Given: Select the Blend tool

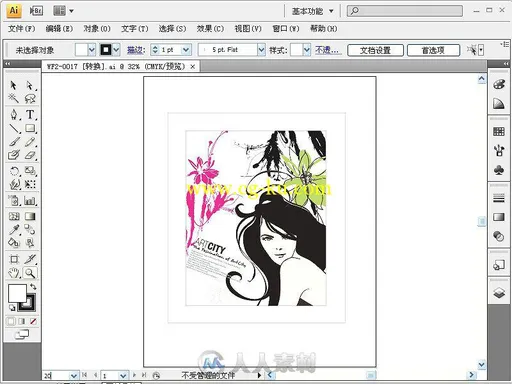Looking at the screenshot, I should tap(30, 230).
